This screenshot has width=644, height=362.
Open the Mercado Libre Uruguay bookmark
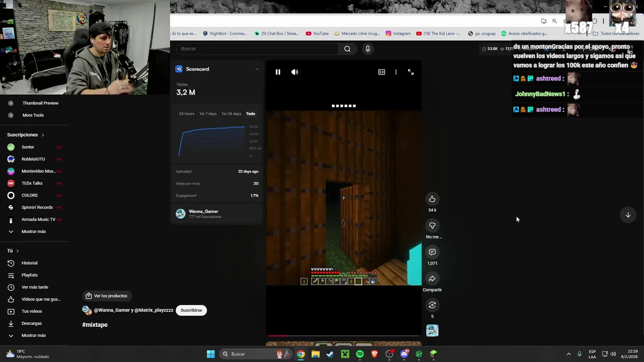pyautogui.click(x=356, y=34)
